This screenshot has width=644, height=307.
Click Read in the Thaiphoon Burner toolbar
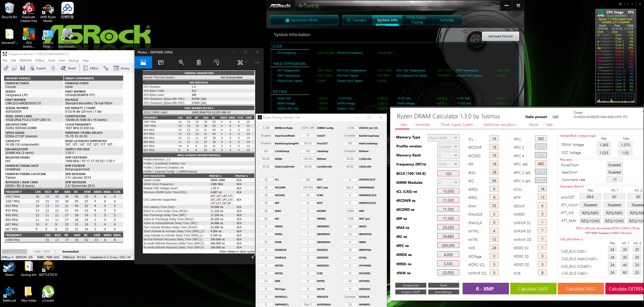[68, 68]
